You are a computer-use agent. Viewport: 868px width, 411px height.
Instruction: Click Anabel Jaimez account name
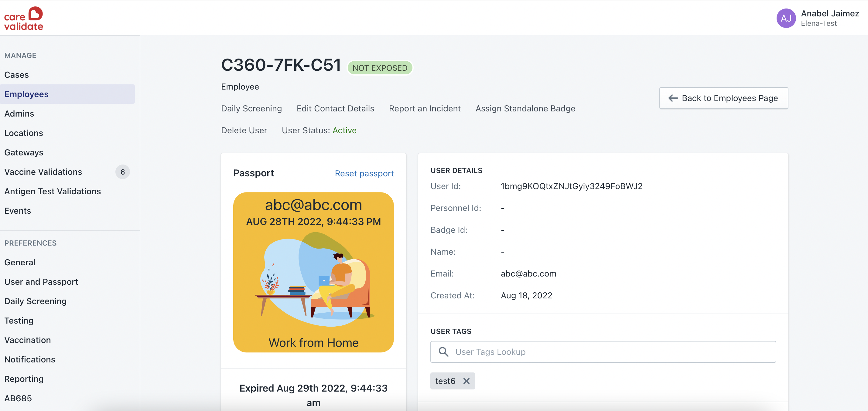(x=830, y=13)
